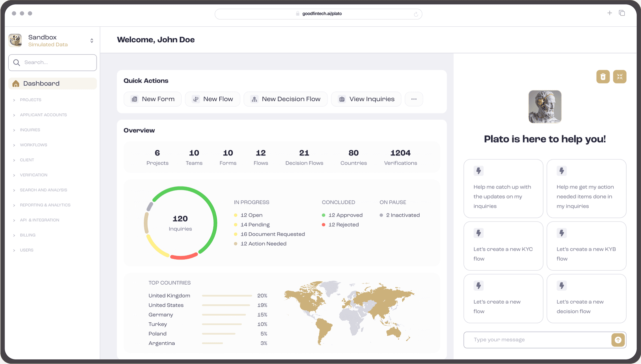Open more quick actions menu
Image resolution: width=641 pixels, height=364 pixels.
tap(414, 99)
